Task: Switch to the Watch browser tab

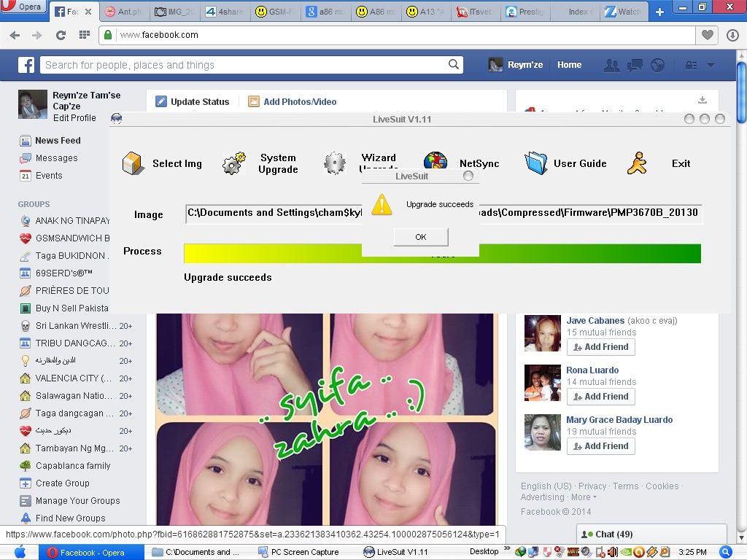Action: click(623, 12)
